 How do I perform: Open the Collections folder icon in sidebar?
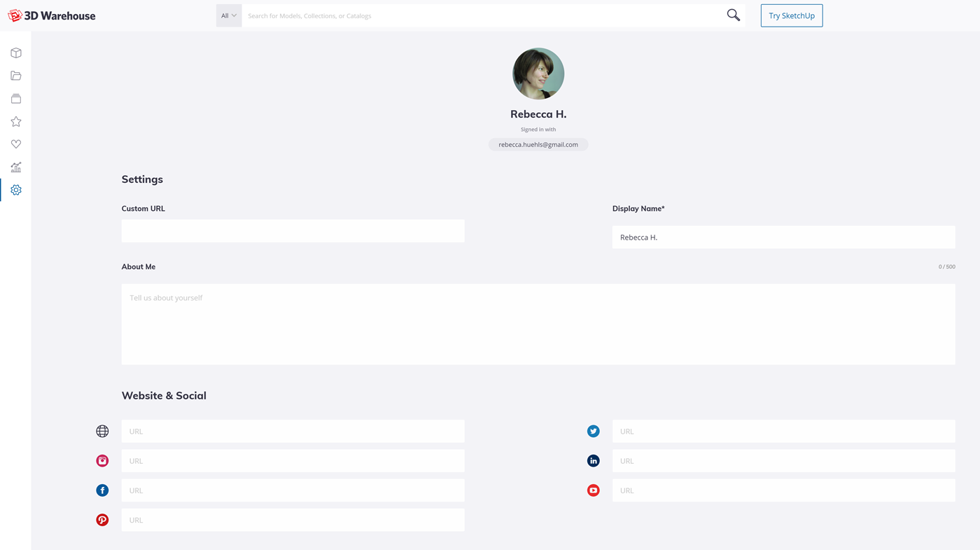[x=16, y=76]
